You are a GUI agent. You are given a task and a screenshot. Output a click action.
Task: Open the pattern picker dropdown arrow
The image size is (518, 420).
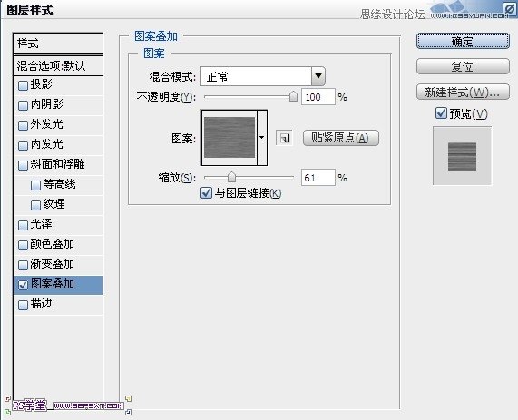pos(261,138)
